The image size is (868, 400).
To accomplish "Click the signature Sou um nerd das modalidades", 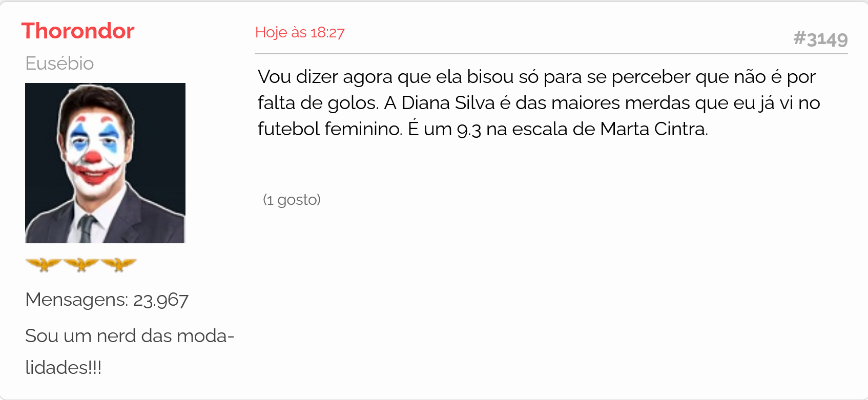I will click(x=129, y=351).
